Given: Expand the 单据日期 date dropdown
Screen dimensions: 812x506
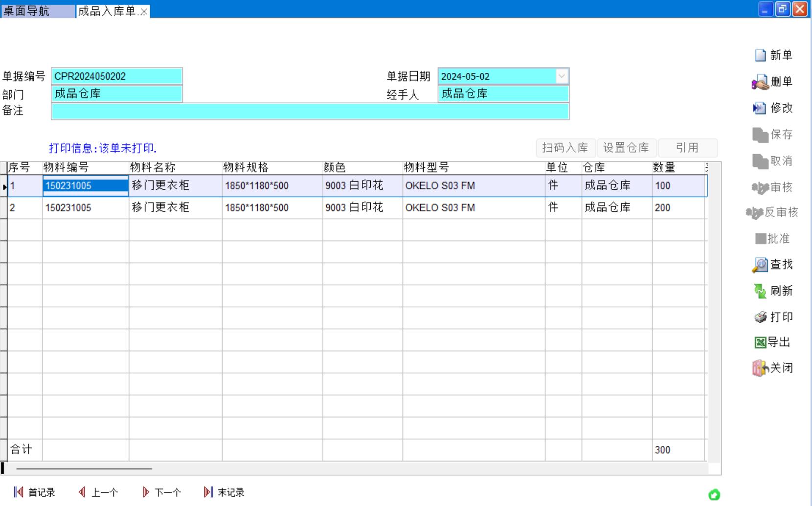Looking at the screenshot, I should pyautogui.click(x=562, y=76).
